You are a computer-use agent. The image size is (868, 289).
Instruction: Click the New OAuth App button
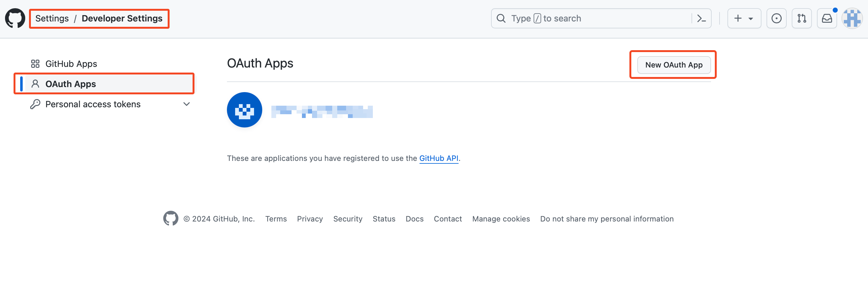[674, 65]
